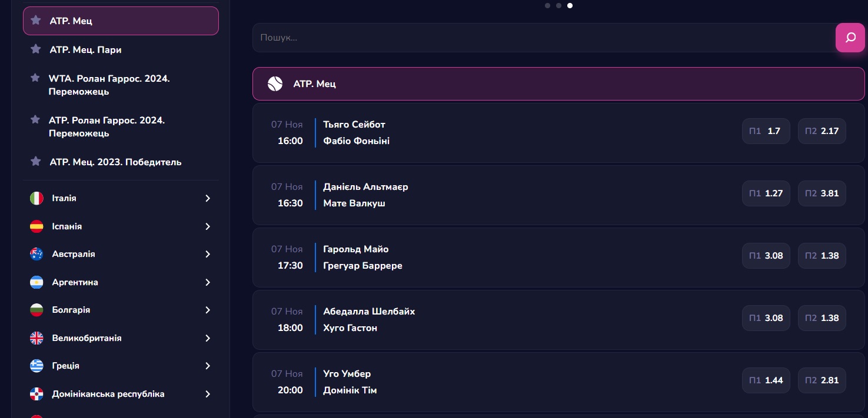Image resolution: width=868 pixels, height=418 pixels.
Task: Open АТР. Мец in sidebar list
Action: (121, 21)
